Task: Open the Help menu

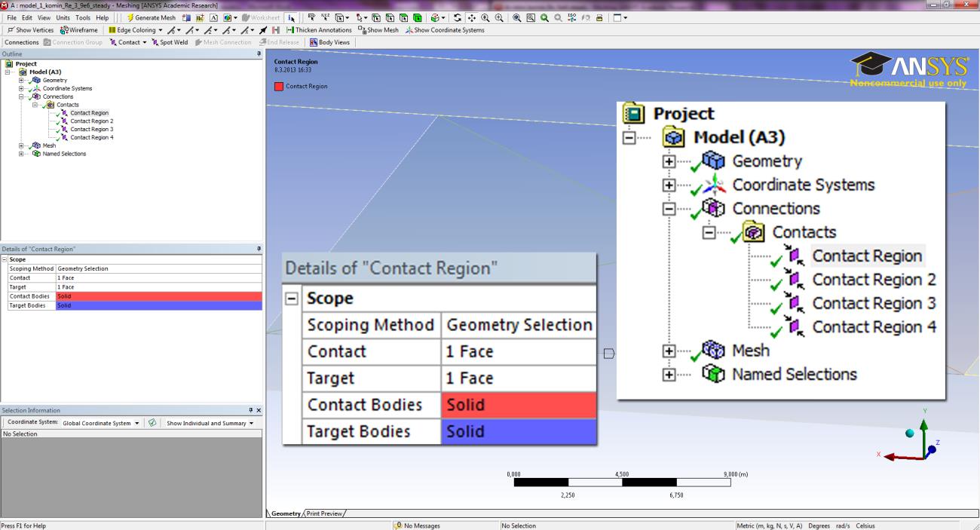Action: [102, 17]
